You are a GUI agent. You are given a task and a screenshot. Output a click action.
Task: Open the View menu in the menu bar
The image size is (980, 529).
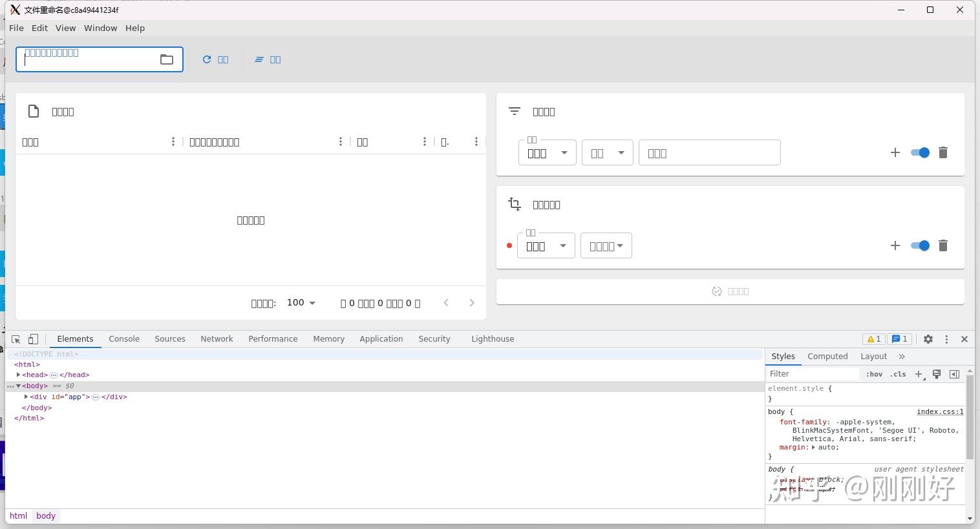coord(65,28)
